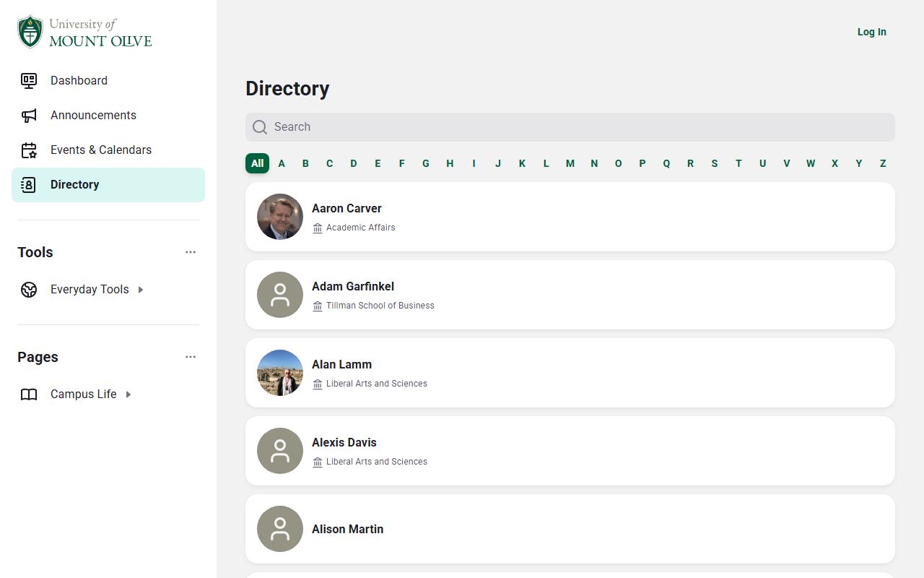Filter directory by letter V
924x578 pixels.
787,163
